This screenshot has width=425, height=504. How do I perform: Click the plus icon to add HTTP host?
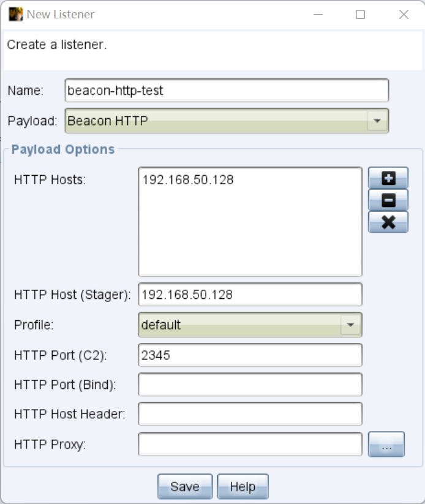(x=388, y=178)
